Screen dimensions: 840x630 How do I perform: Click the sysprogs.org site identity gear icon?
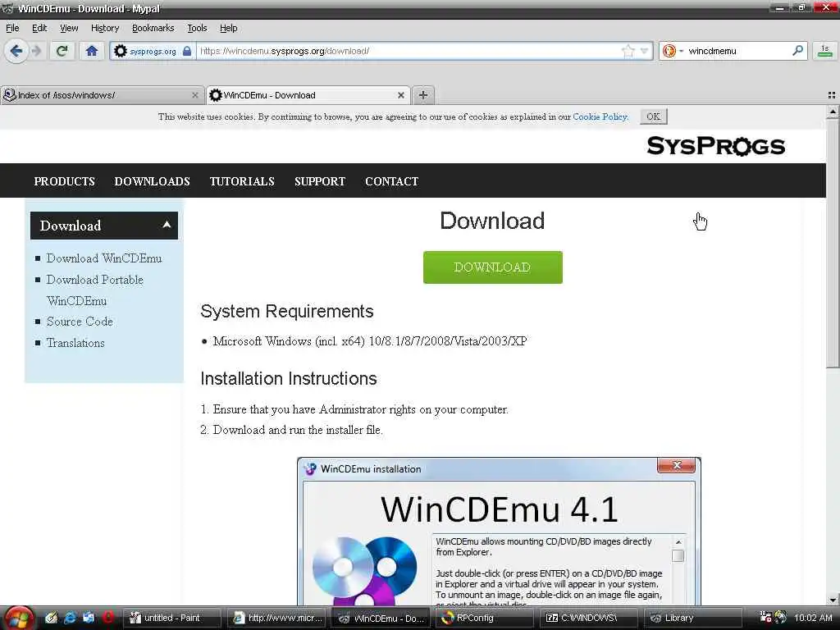(121, 51)
